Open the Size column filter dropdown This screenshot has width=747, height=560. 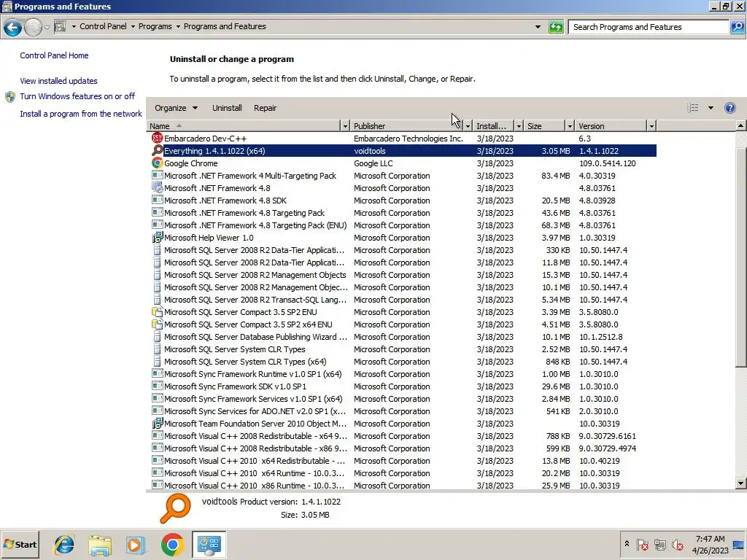click(569, 125)
